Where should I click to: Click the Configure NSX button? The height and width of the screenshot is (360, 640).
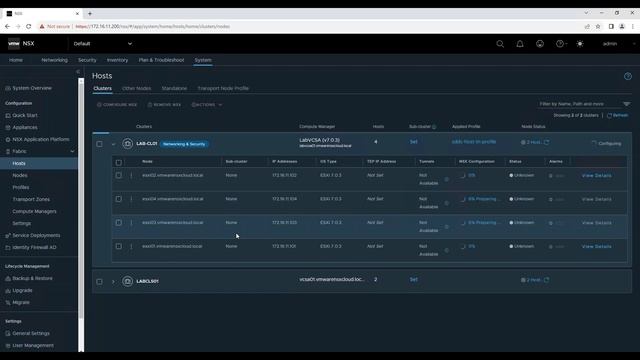point(117,105)
